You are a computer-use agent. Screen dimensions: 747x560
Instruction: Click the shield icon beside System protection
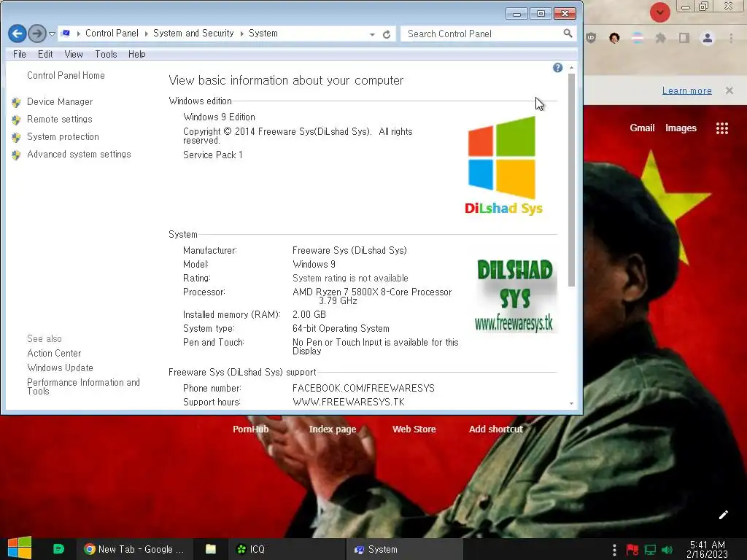(x=16, y=138)
